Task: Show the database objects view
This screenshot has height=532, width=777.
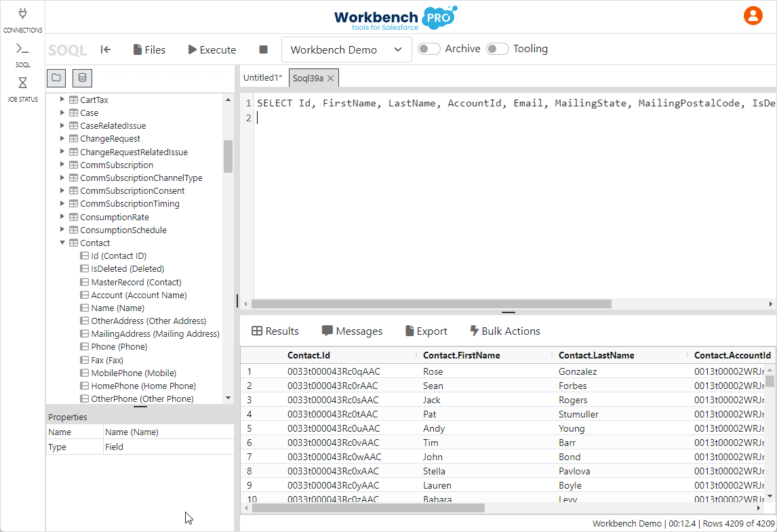Action: [82, 78]
